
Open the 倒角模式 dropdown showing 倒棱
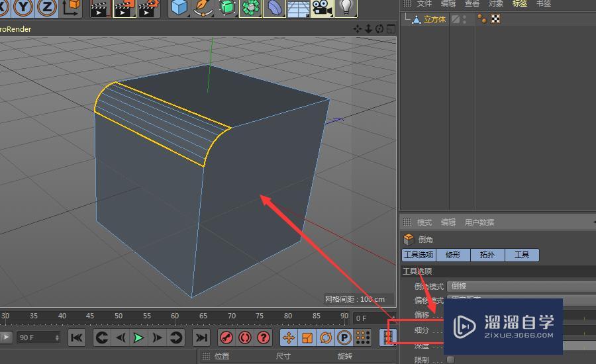pyautogui.click(x=522, y=286)
